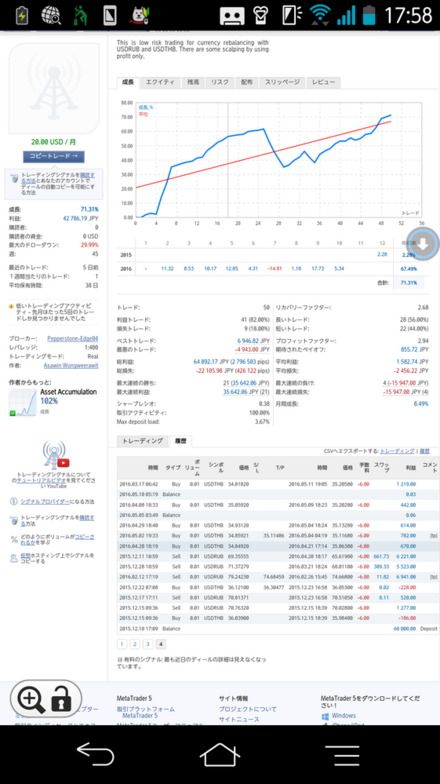Open author Asawin Wongweerawit link

click(x=73, y=366)
